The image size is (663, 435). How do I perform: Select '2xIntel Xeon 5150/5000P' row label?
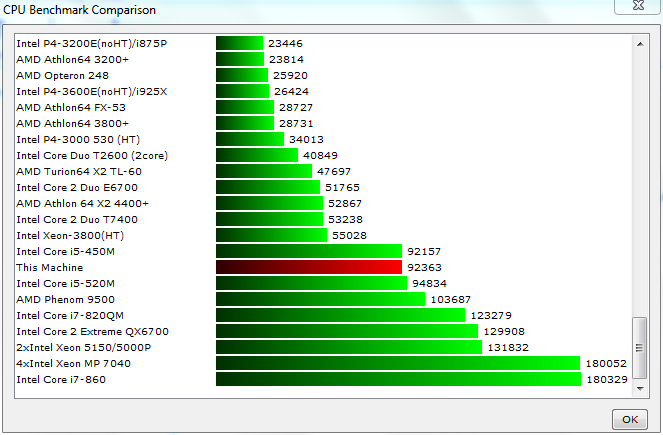[84, 347]
